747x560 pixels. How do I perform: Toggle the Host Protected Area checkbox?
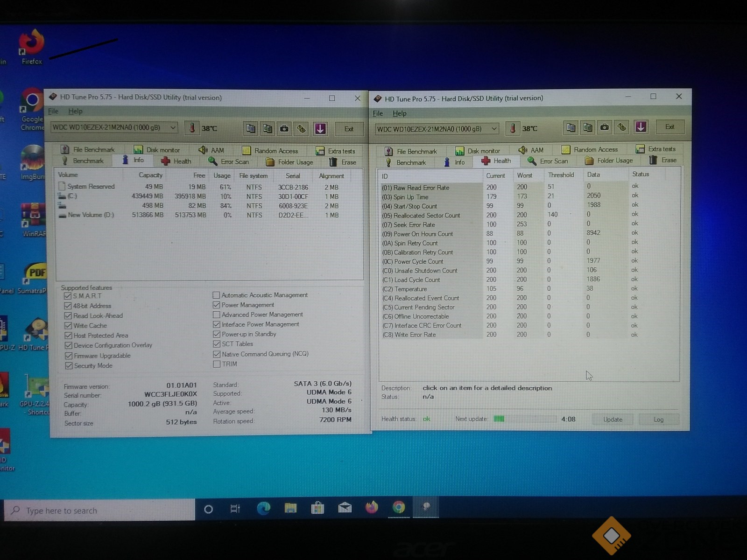pyautogui.click(x=68, y=336)
